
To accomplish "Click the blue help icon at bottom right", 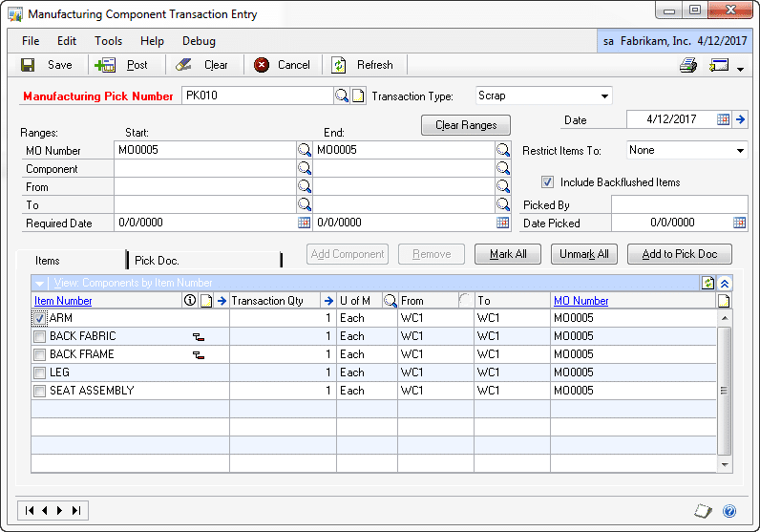I will (729, 510).
